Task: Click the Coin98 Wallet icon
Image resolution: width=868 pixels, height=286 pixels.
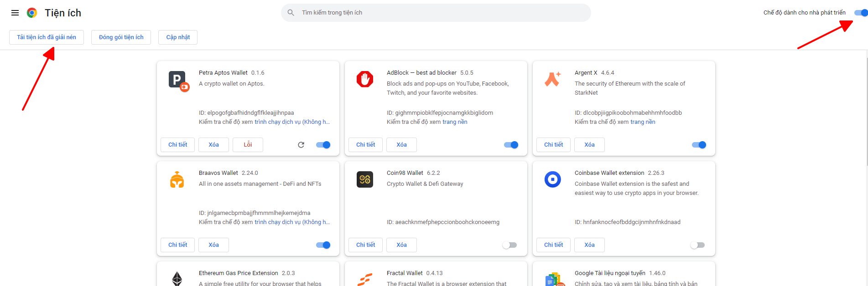Action: (x=365, y=179)
